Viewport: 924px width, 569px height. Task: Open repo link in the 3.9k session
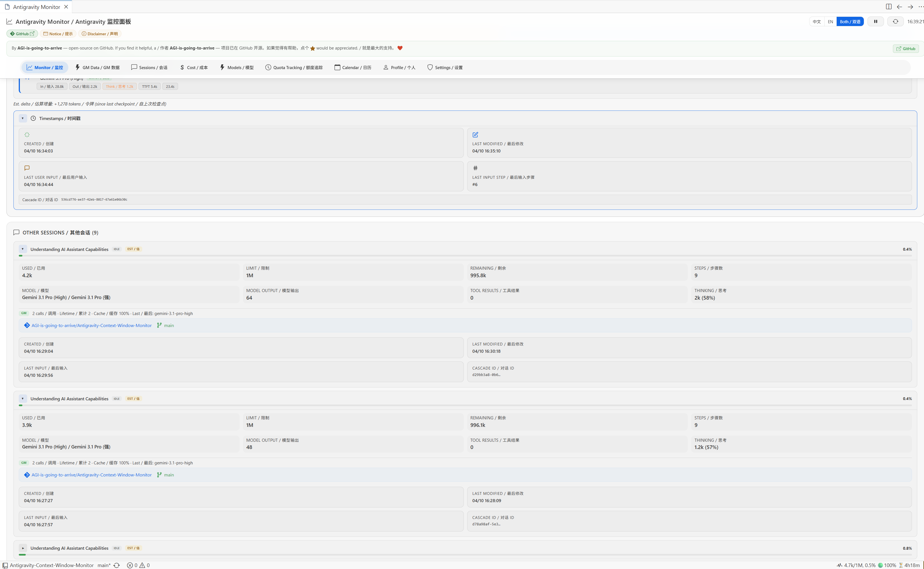92,474
